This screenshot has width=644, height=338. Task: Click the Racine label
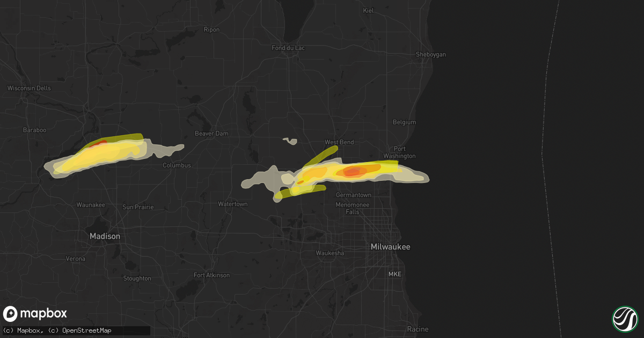tap(418, 329)
